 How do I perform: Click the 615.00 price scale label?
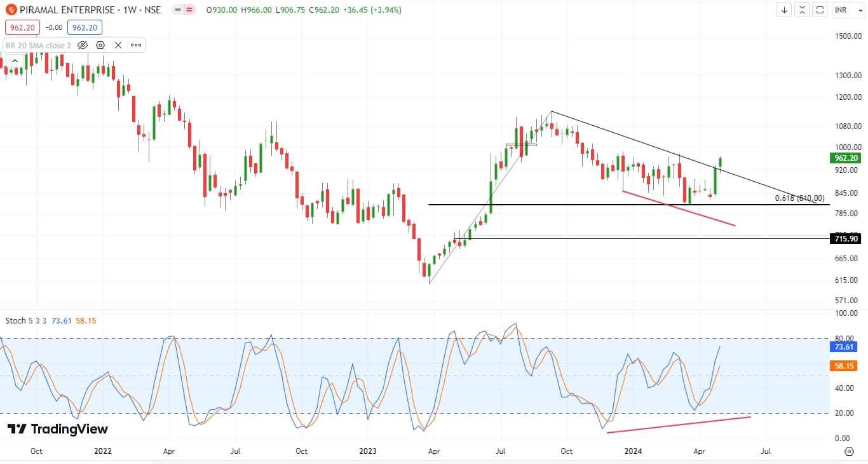coord(848,280)
